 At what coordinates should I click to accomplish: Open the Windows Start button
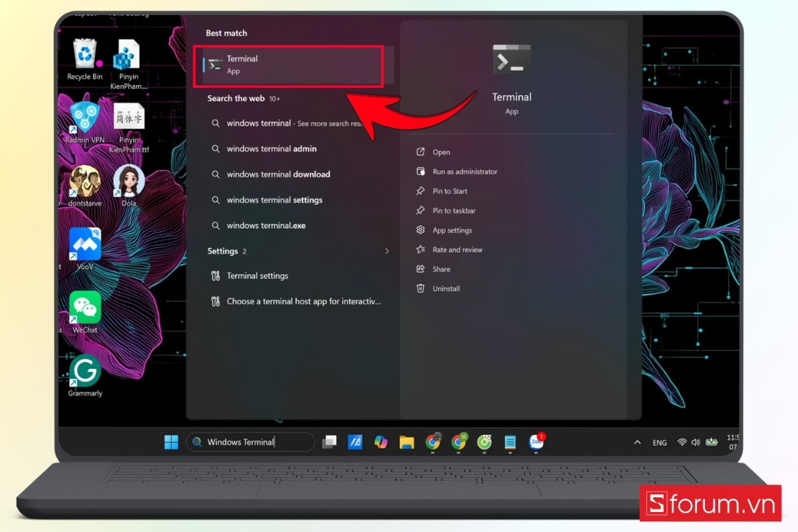[x=172, y=442]
